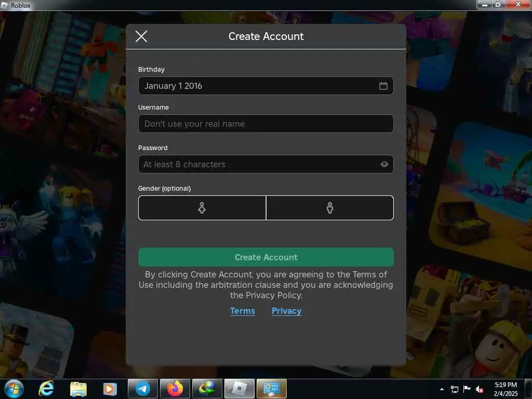This screenshot has height=399, width=532.
Task: Click the green Create Account button
Action: (265, 257)
